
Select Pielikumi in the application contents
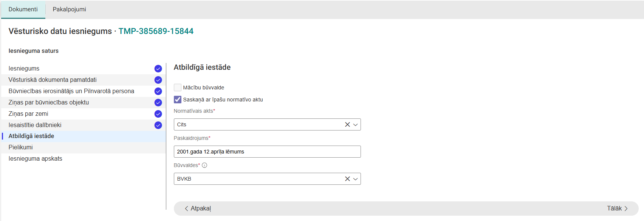pyautogui.click(x=21, y=147)
